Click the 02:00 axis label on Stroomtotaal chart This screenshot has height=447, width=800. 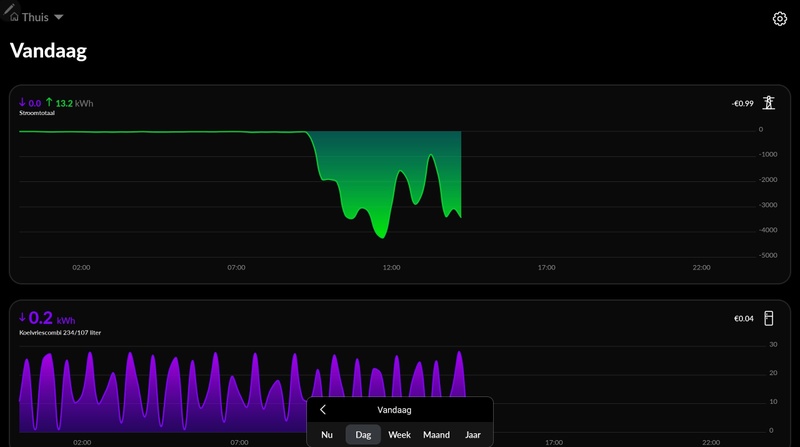point(81,267)
